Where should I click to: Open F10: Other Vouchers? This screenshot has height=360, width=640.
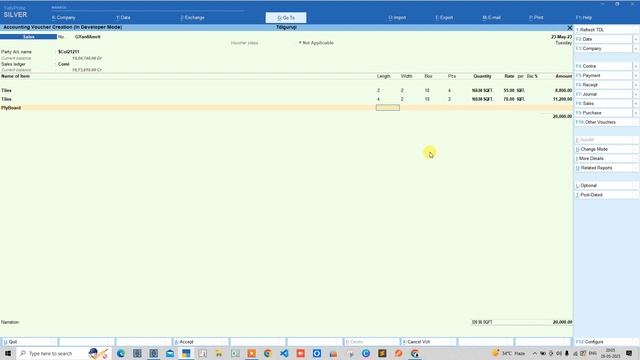point(604,122)
